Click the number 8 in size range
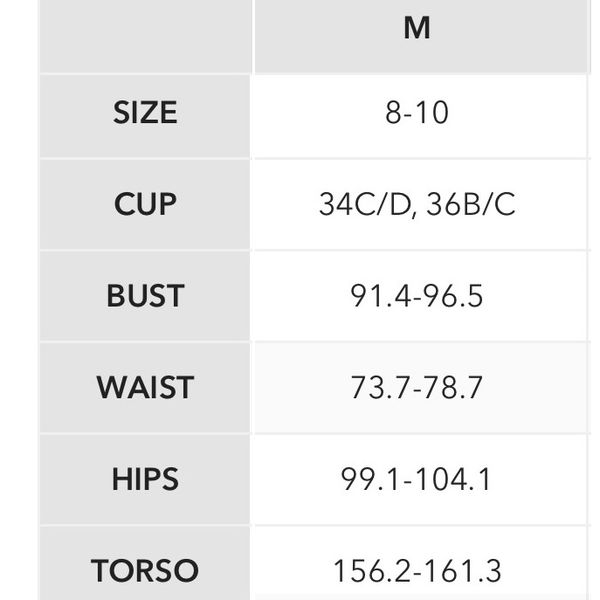 tap(393, 113)
